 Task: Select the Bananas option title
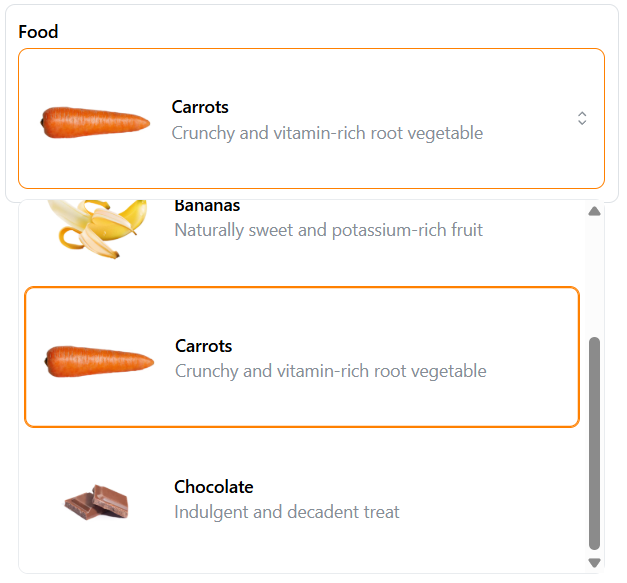pyautogui.click(x=207, y=206)
